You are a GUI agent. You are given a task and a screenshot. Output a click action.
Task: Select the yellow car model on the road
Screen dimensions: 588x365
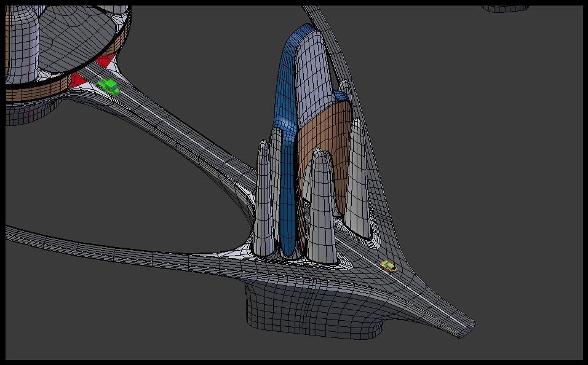(389, 267)
